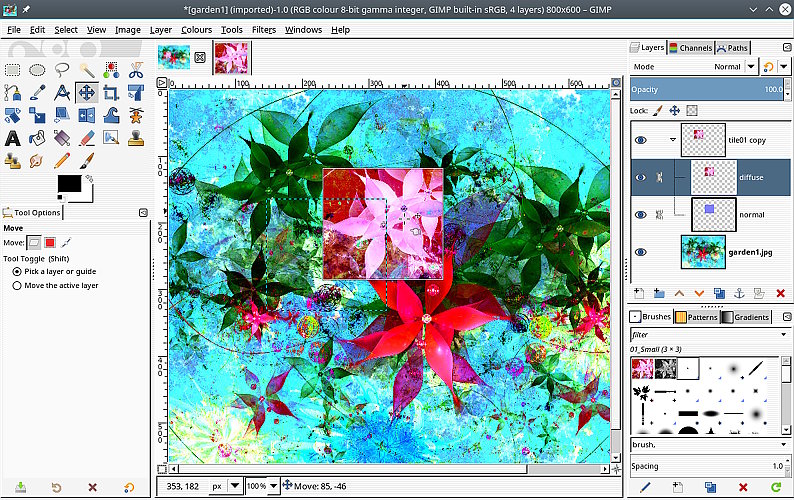The height and width of the screenshot is (500, 794).
Task: Delete the selected layer
Action: point(780,293)
